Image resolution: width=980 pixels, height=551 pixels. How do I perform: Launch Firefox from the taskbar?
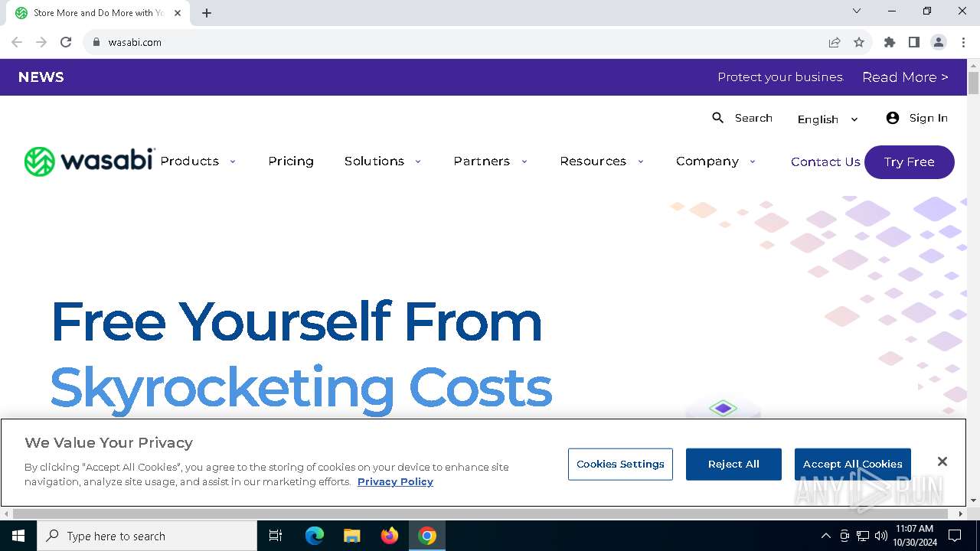[390, 536]
